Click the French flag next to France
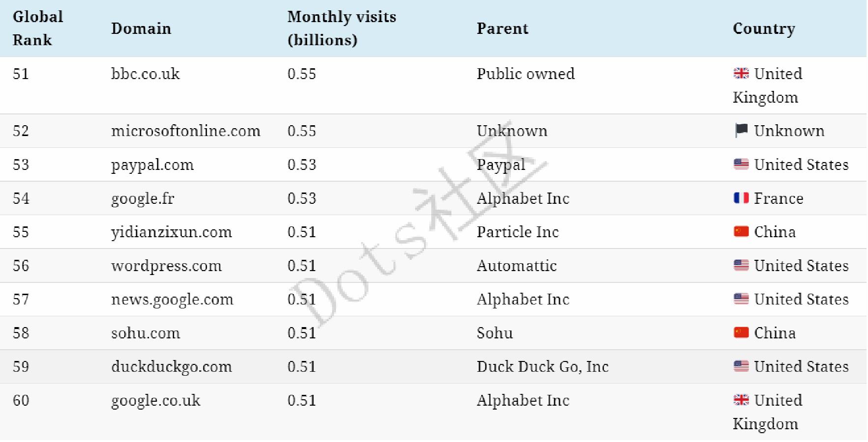868x442 pixels. coord(741,198)
